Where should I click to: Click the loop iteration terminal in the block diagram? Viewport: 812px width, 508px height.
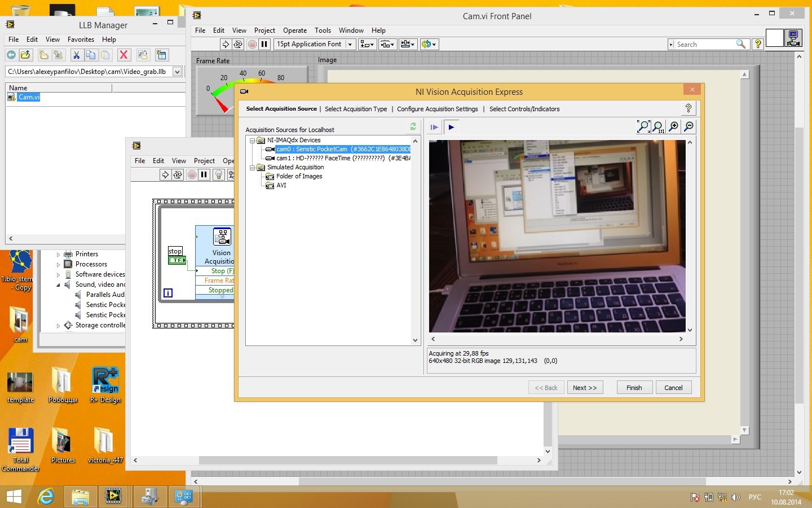[167, 293]
